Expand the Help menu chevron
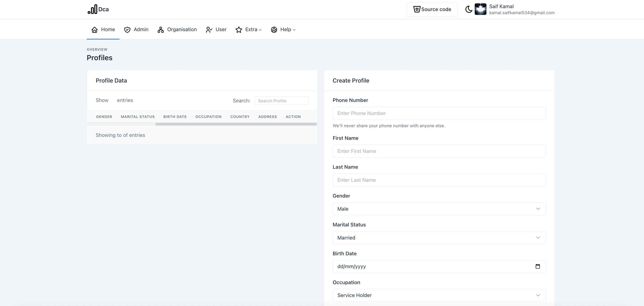 coord(294,30)
